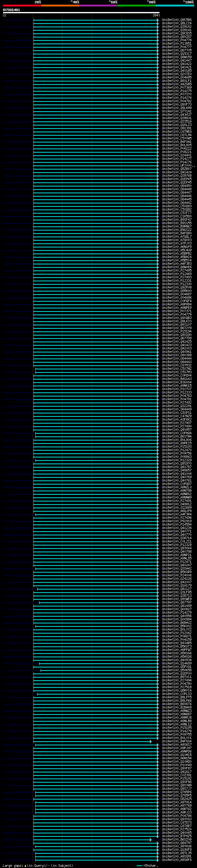Select the UniRef100_P27497 label

(177, 423)
